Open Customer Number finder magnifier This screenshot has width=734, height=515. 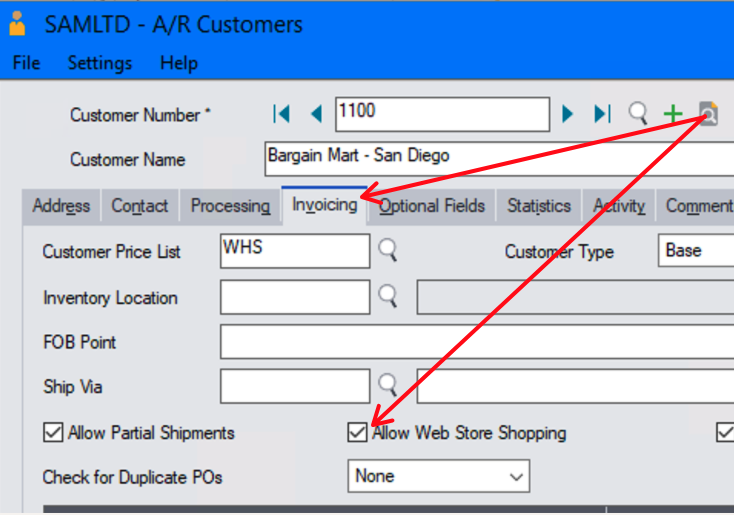click(x=638, y=113)
